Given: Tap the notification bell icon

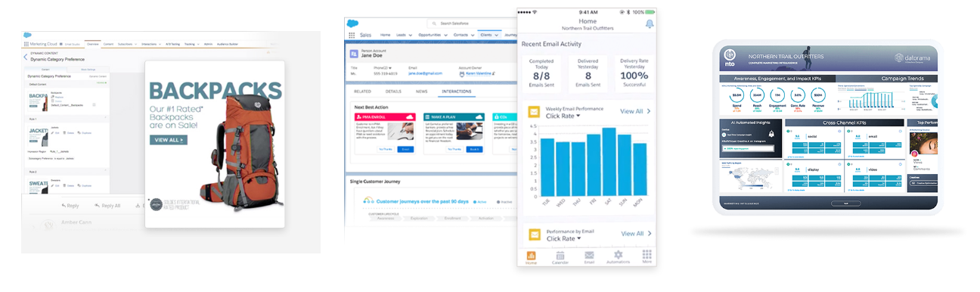Looking at the screenshot, I should pos(649,24).
